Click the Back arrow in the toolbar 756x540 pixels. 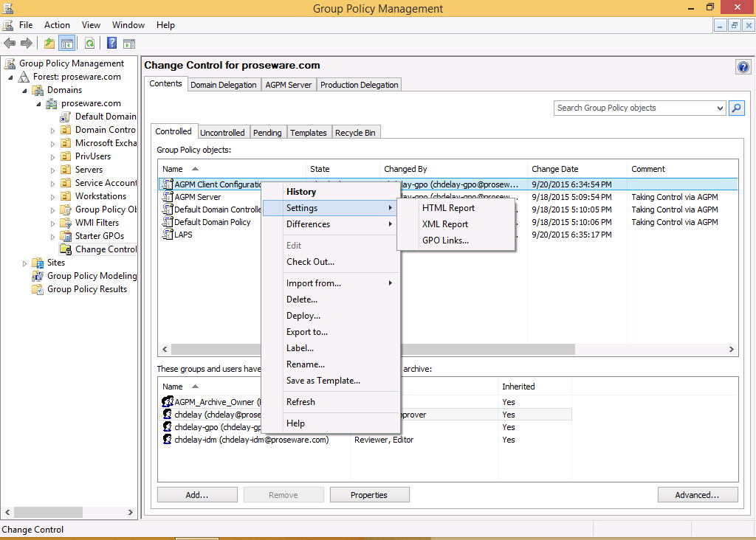(x=10, y=44)
